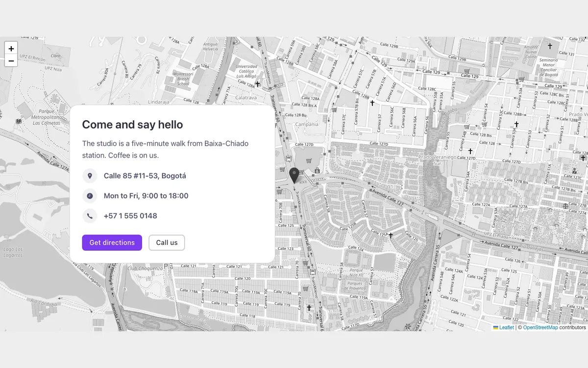Click the Come and say hello heading

[x=132, y=125]
